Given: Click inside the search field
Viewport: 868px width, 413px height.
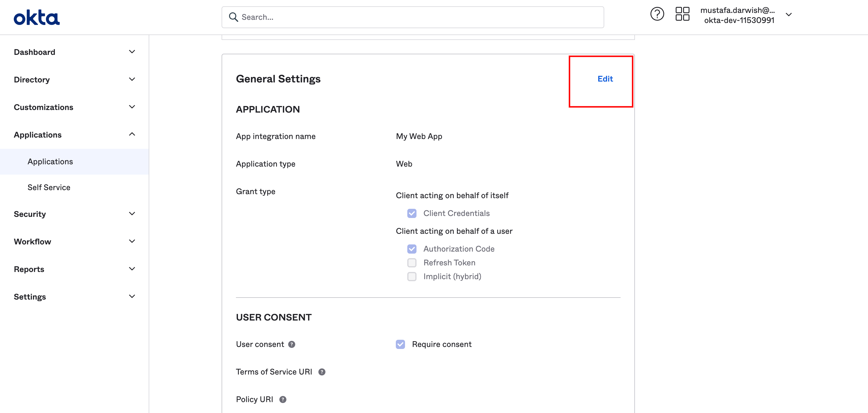Looking at the screenshot, I should click(371, 17).
